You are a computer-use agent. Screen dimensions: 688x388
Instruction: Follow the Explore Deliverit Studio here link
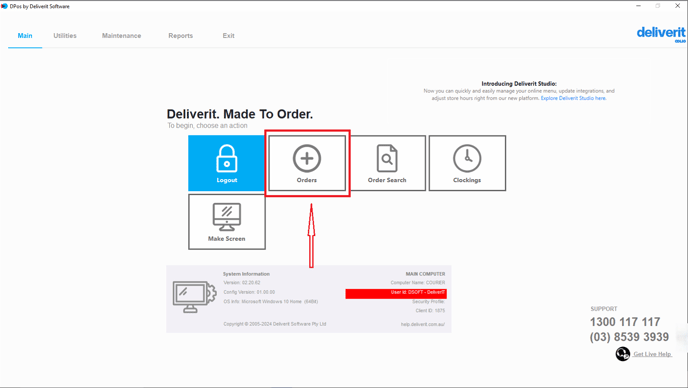point(573,98)
